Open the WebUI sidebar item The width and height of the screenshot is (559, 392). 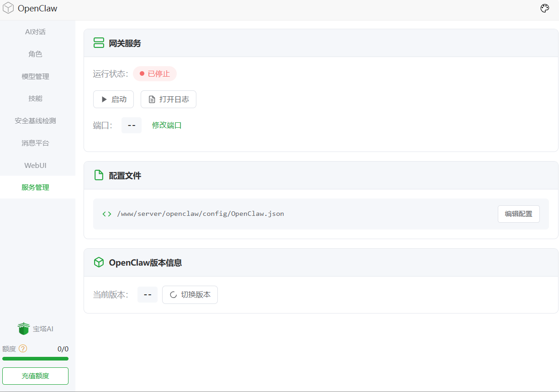pos(35,165)
